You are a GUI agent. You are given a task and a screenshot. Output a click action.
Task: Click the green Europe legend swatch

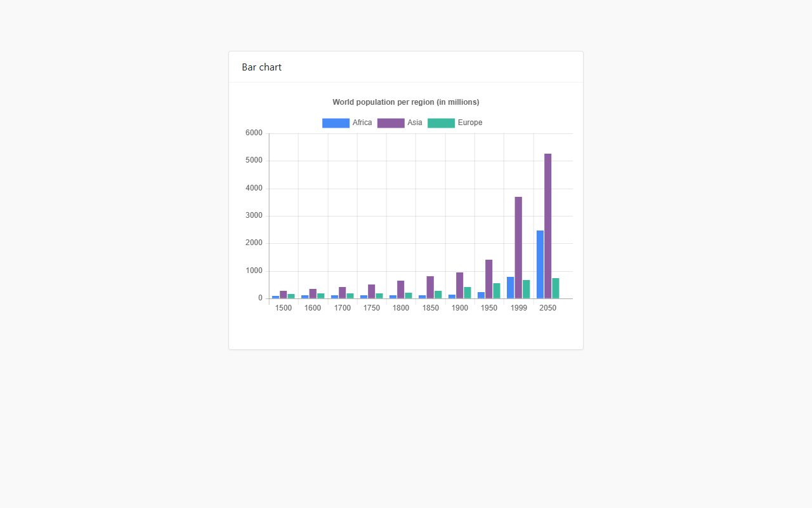point(440,123)
